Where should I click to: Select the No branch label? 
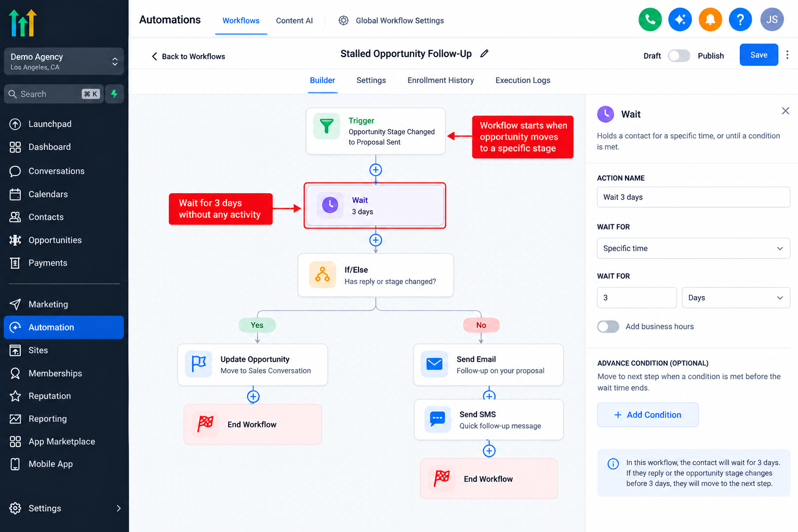[481, 325]
